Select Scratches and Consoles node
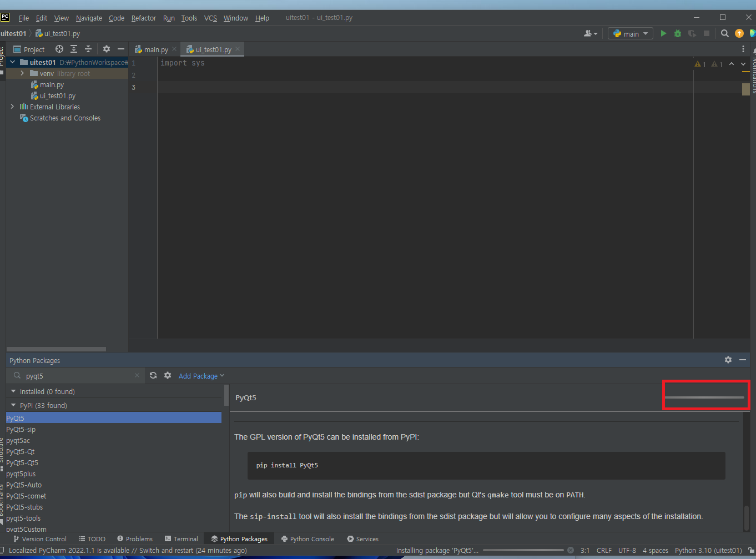The height and width of the screenshot is (559, 756). click(x=65, y=118)
